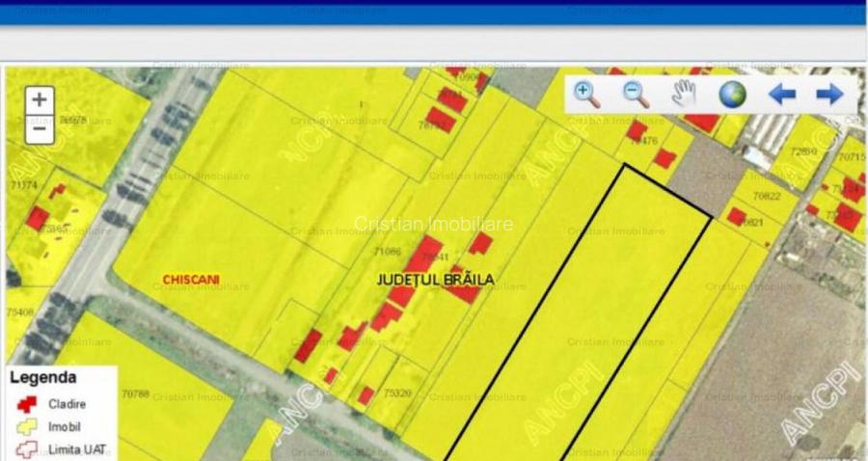Activate the pan hand tool
The height and width of the screenshot is (461, 868).
click(x=684, y=94)
